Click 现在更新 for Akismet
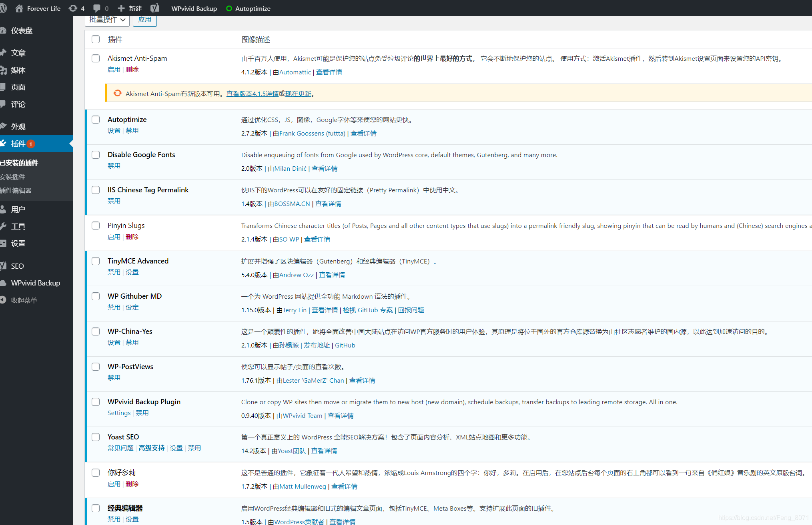The width and height of the screenshot is (812, 525). [x=298, y=94]
